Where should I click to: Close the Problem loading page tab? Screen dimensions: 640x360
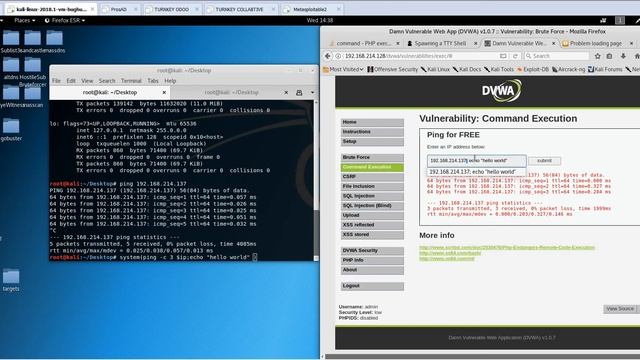point(631,43)
